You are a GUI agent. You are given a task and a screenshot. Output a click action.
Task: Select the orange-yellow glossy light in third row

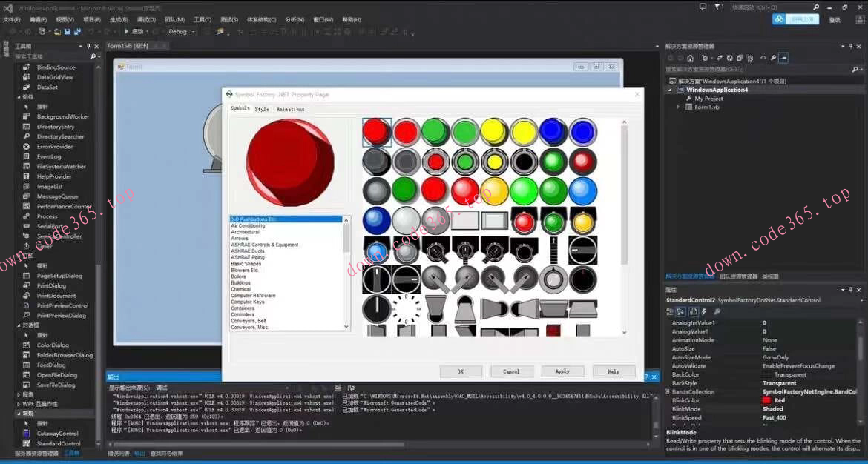(494, 190)
